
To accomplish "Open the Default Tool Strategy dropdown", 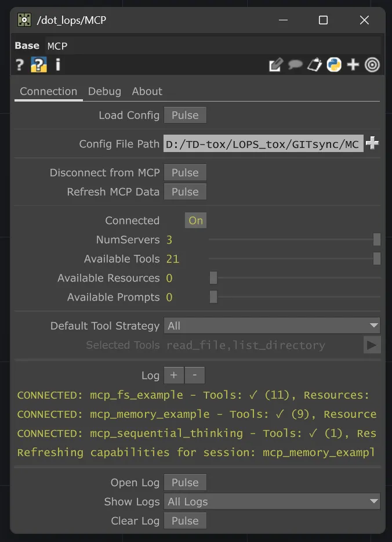I will [x=271, y=326].
